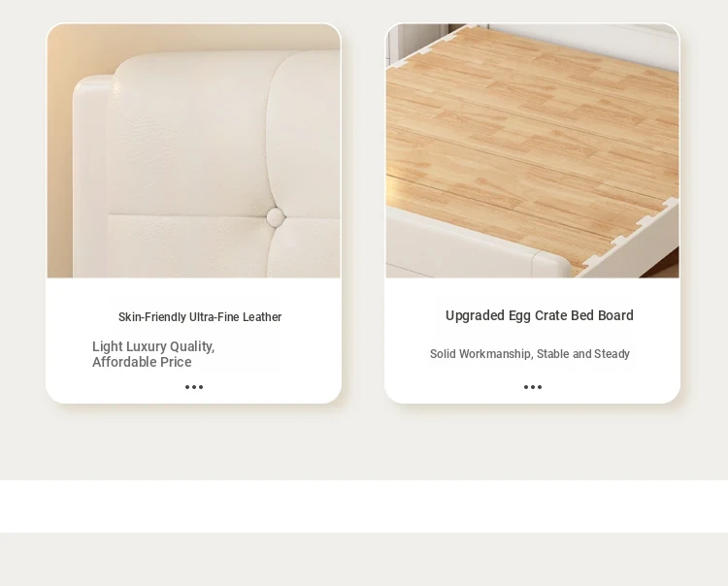The image size is (728, 586).
Task: Click the white space beside the bed board dots
Action: 604,387
